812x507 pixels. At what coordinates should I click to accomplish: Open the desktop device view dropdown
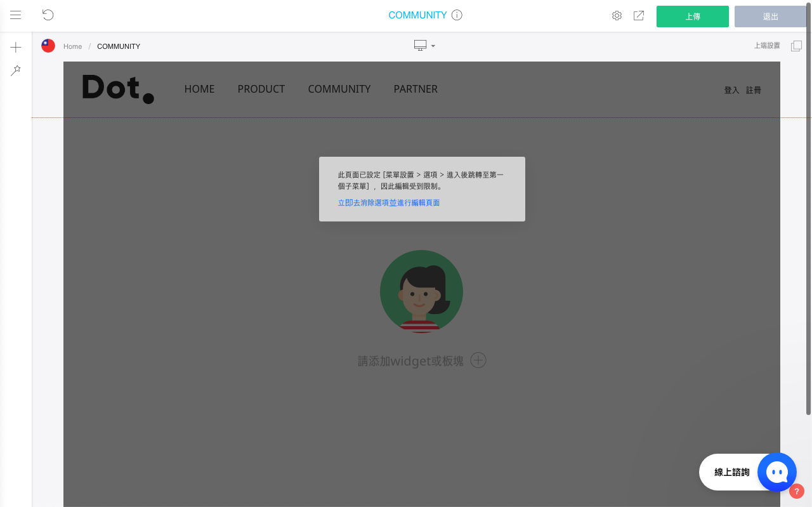pyautogui.click(x=424, y=46)
